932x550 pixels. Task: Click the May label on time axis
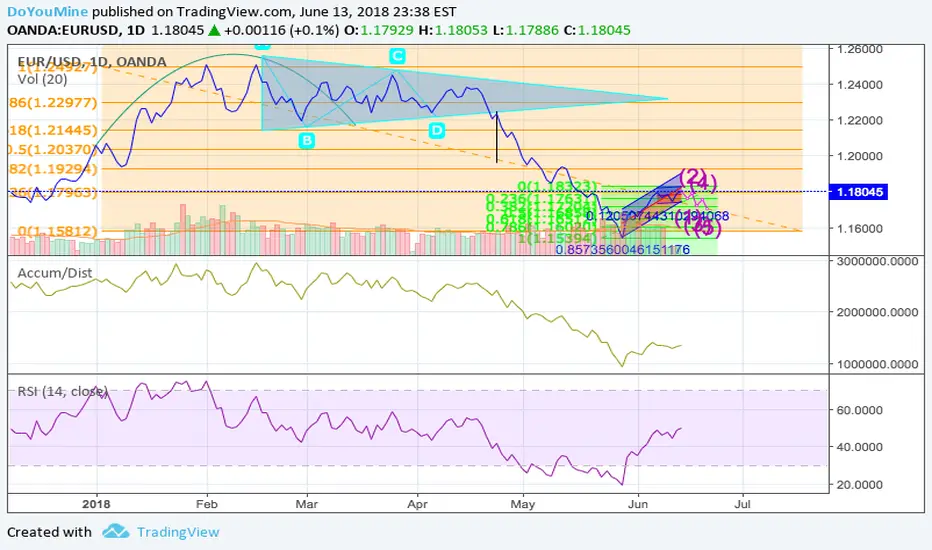523,504
